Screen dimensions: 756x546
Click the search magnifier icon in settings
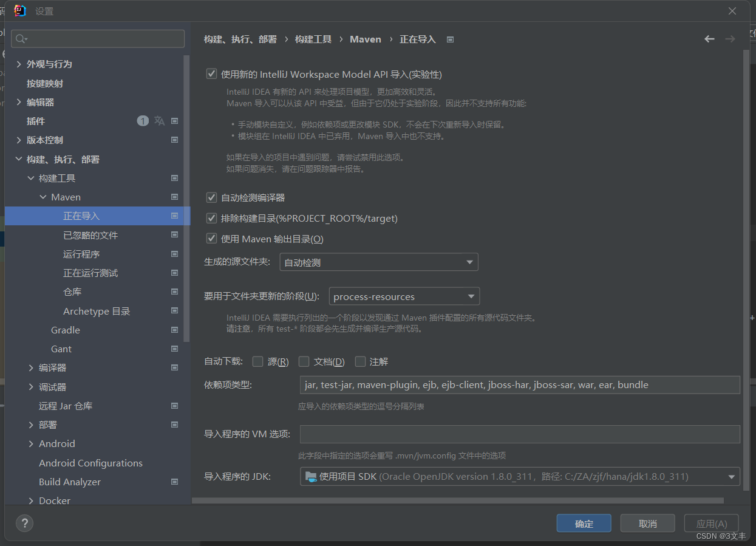pos(21,39)
